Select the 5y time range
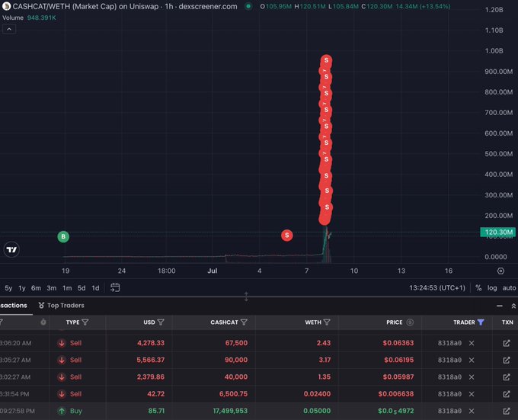 pos(8,288)
